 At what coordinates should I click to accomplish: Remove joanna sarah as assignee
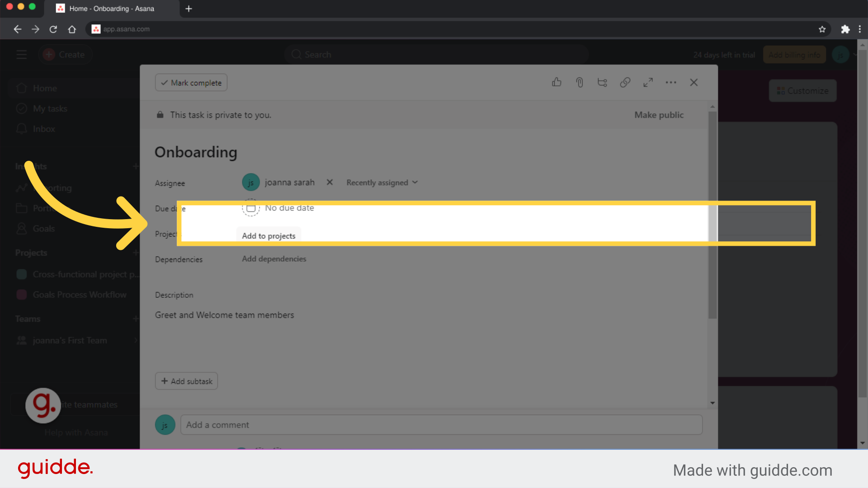(329, 182)
